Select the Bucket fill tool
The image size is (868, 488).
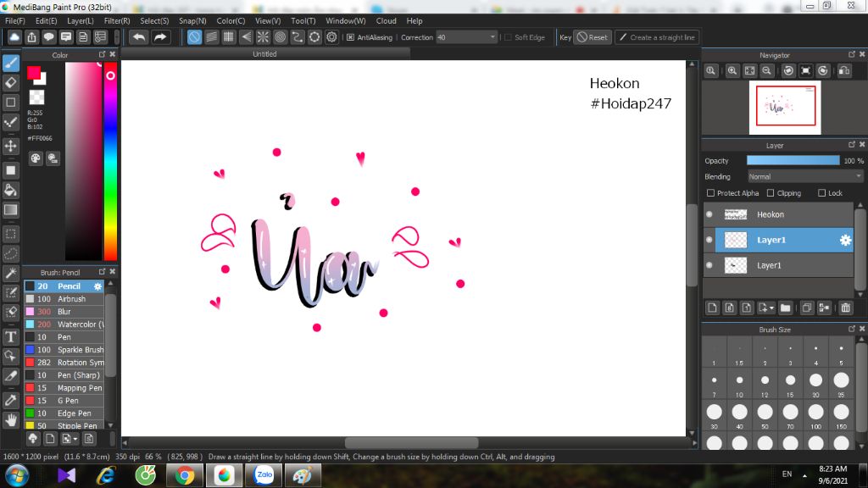point(10,190)
